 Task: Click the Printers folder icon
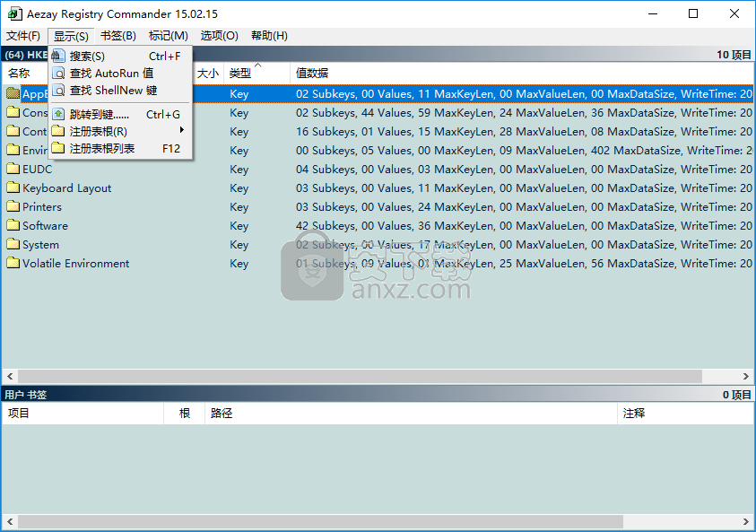click(13, 206)
